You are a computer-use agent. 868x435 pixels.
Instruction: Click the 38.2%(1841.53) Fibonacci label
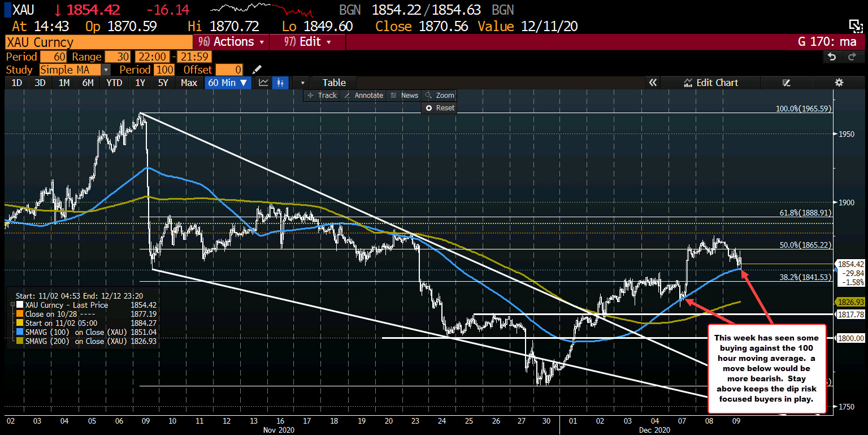(x=805, y=277)
